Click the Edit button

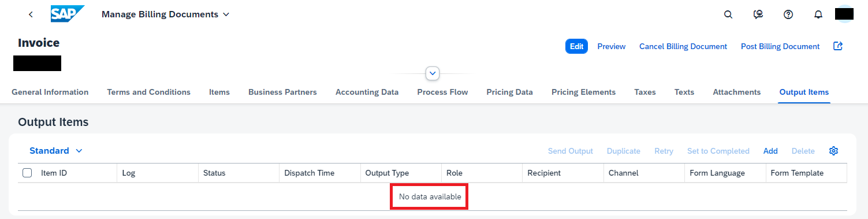576,46
